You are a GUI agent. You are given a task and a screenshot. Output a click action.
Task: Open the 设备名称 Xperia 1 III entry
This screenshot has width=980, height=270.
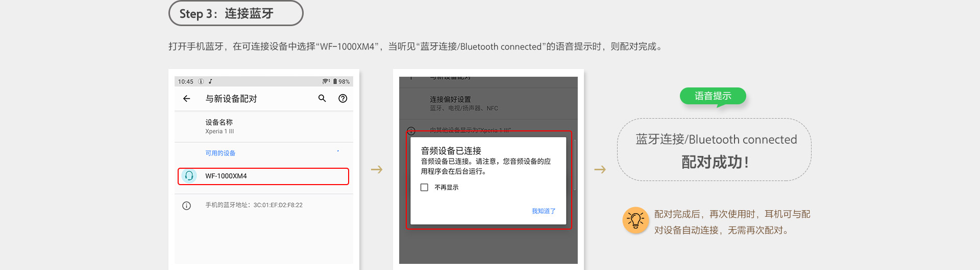coord(263,126)
